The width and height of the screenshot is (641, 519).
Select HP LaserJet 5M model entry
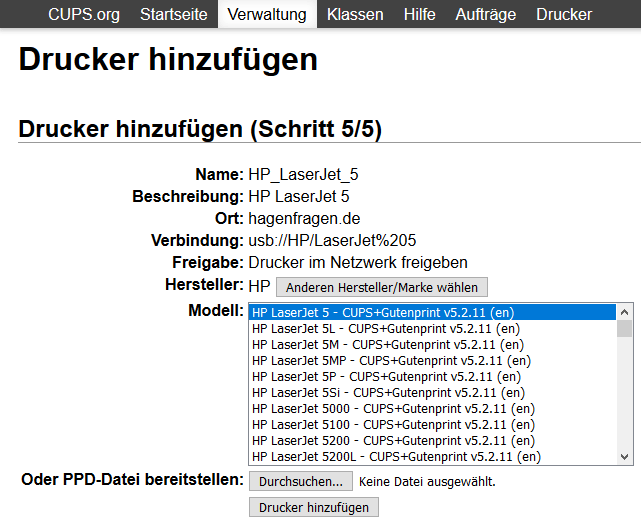point(432,345)
